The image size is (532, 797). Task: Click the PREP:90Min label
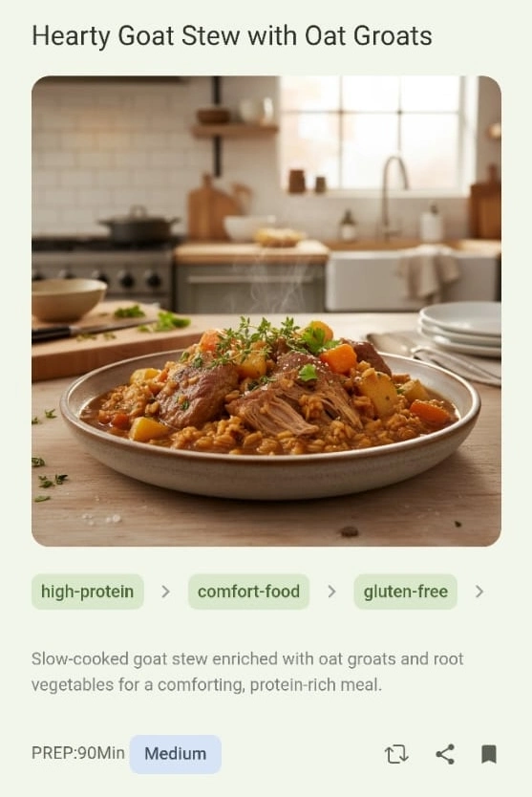coord(77,753)
